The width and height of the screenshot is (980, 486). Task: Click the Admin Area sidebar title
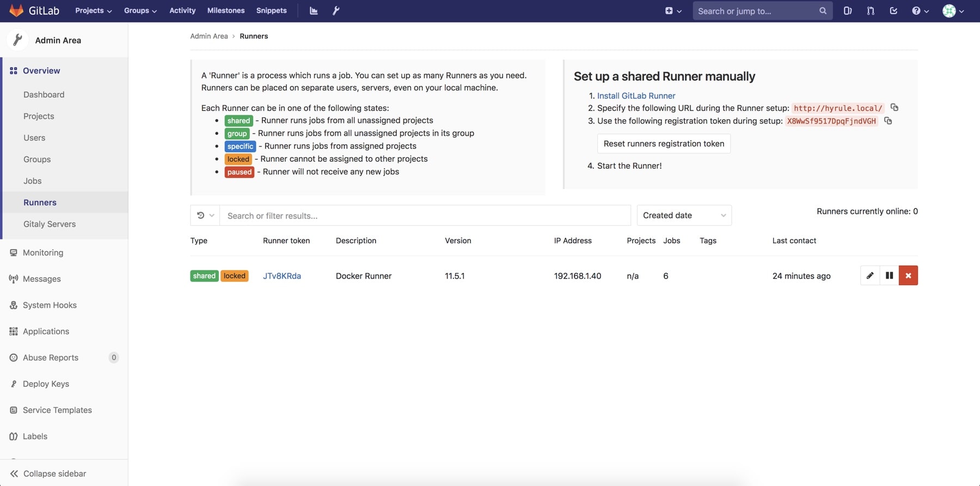coord(58,40)
